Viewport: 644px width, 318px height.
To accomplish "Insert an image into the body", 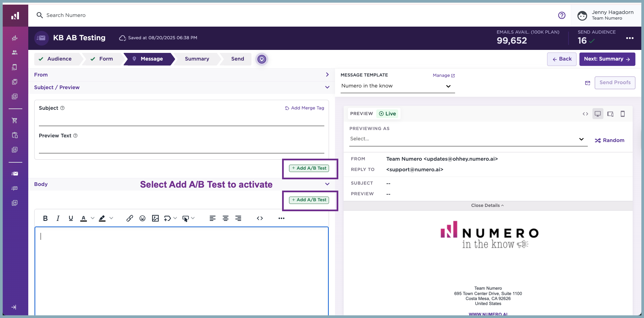I will pos(155,218).
